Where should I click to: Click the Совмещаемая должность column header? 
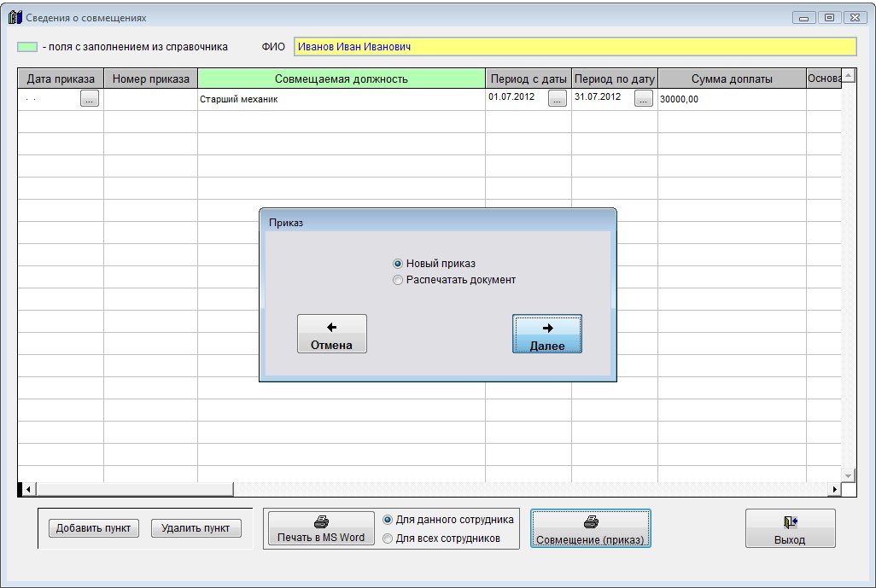342,79
